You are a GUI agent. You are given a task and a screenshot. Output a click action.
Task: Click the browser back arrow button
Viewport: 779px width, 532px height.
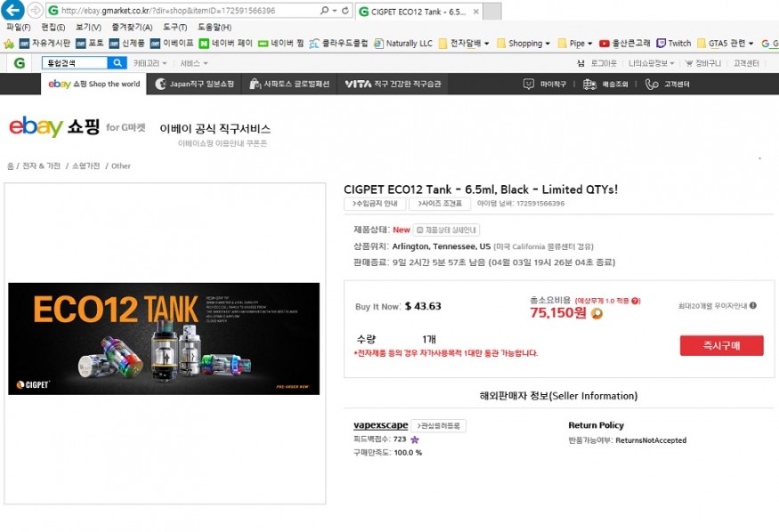12,11
